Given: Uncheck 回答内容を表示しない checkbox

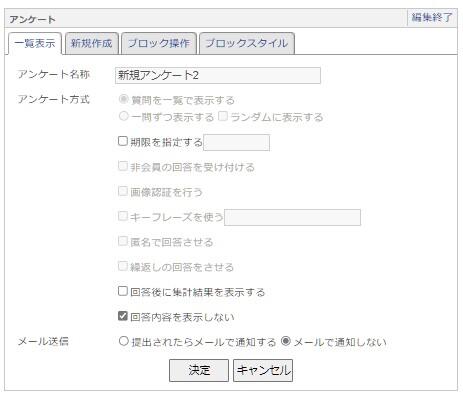Looking at the screenshot, I should (123, 316).
